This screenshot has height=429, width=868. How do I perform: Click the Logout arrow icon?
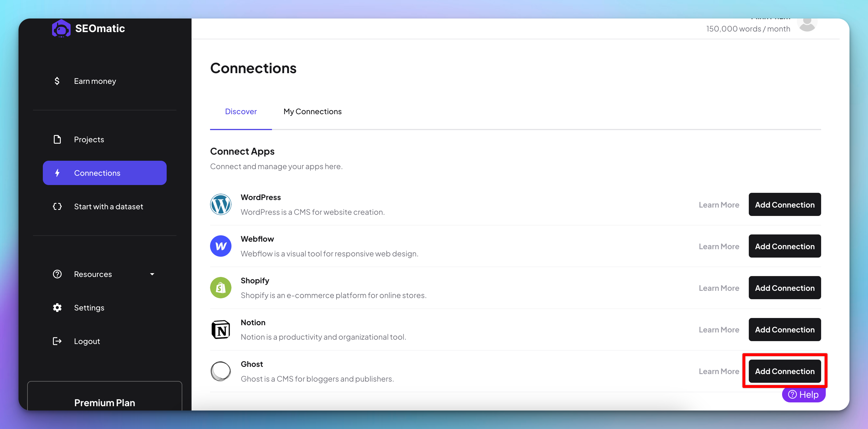click(57, 341)
